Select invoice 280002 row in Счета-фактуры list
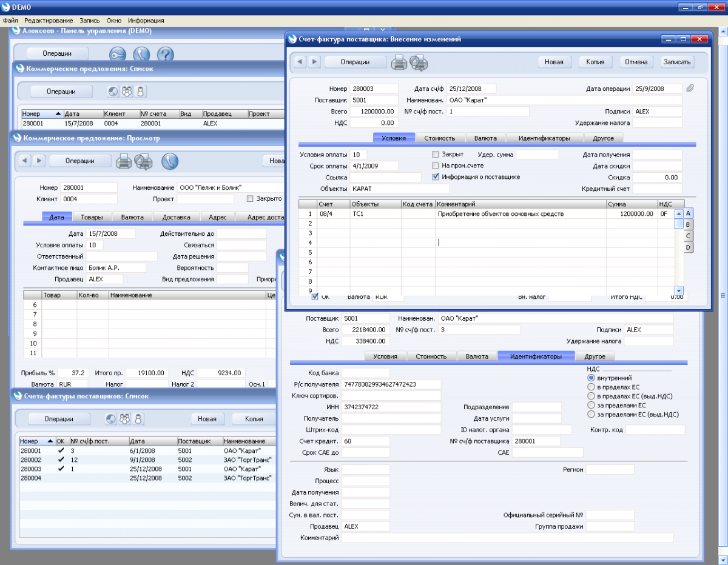 (147, 460)
